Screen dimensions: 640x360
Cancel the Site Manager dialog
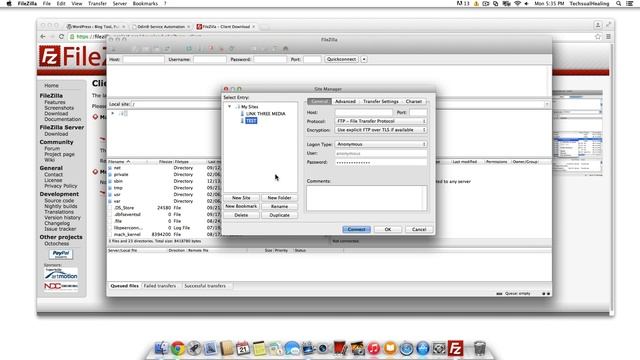[x=419, y=229]
